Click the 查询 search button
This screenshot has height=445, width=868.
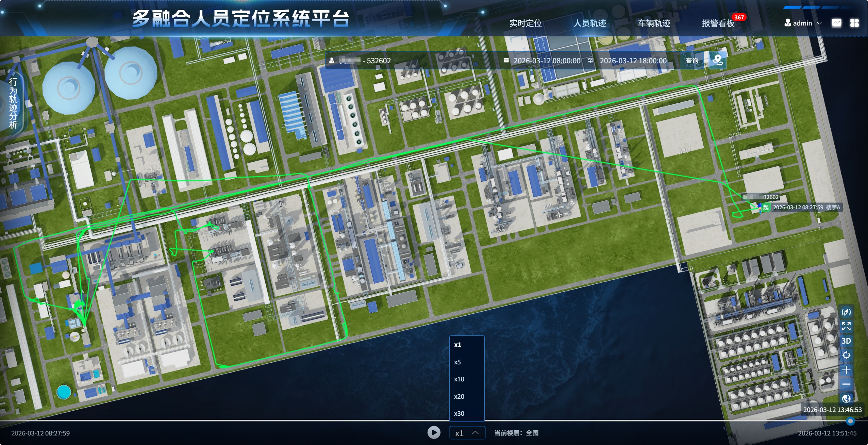point(692,61)
